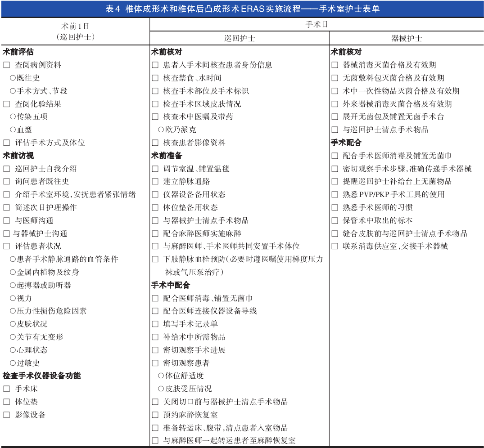484x448 pixels.
Task: Click the "术前评估" section heading
Action: tap(18, 52)
